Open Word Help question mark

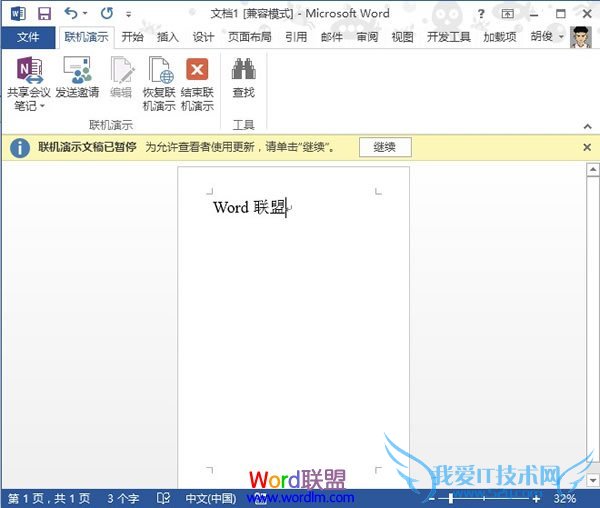tap(481, 14)
